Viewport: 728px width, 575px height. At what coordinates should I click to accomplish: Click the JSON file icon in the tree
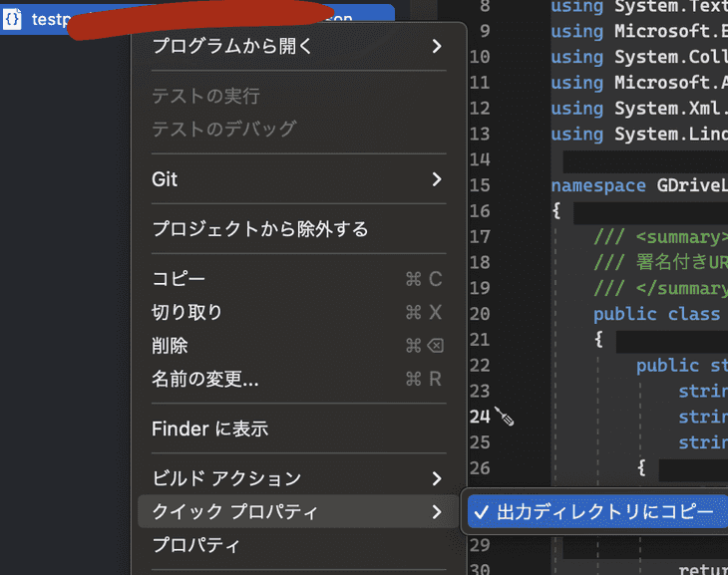(13, 19)
